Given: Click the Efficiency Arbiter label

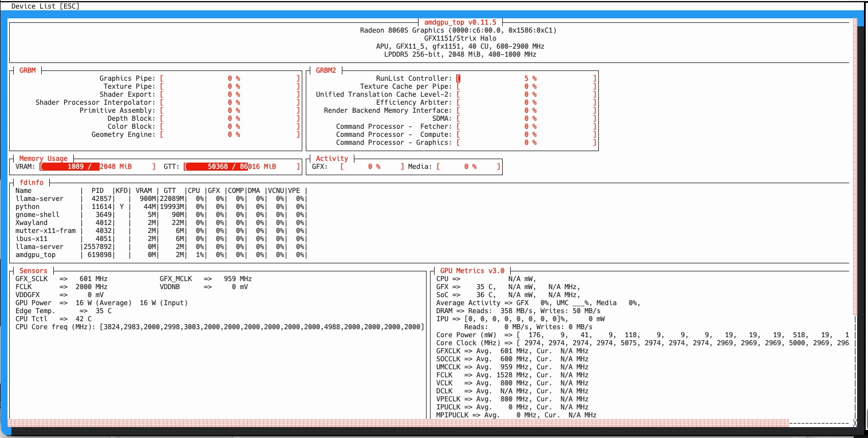Looking at the screenshot, I should tap(413, 102).
